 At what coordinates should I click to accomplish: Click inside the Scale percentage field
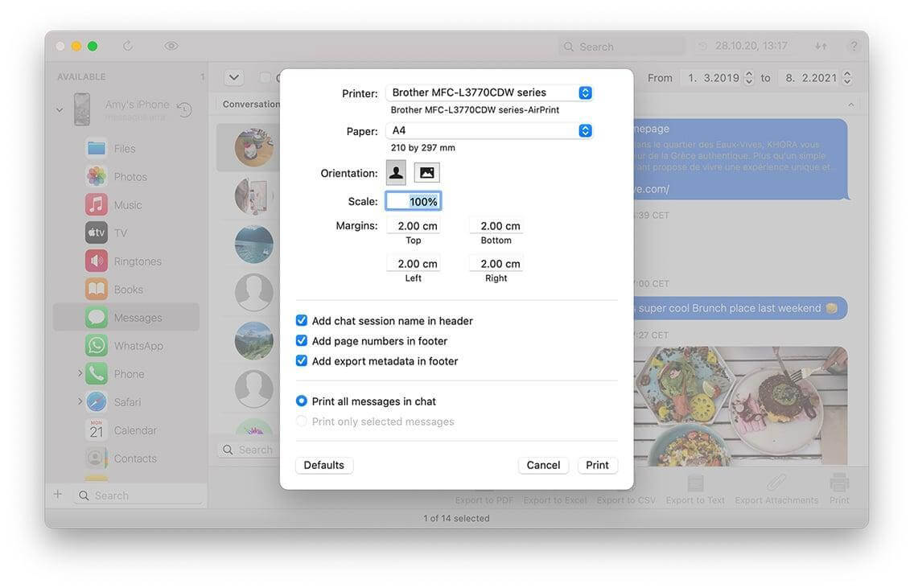tap(413, 200)
